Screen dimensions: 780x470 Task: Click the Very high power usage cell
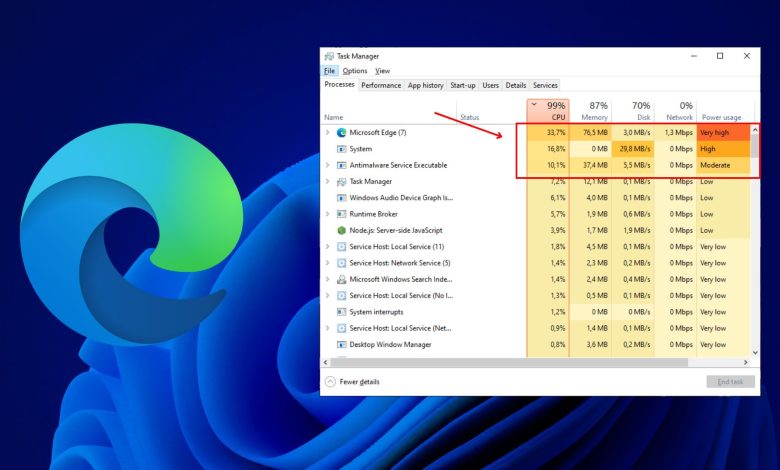(x=724, y=133)
